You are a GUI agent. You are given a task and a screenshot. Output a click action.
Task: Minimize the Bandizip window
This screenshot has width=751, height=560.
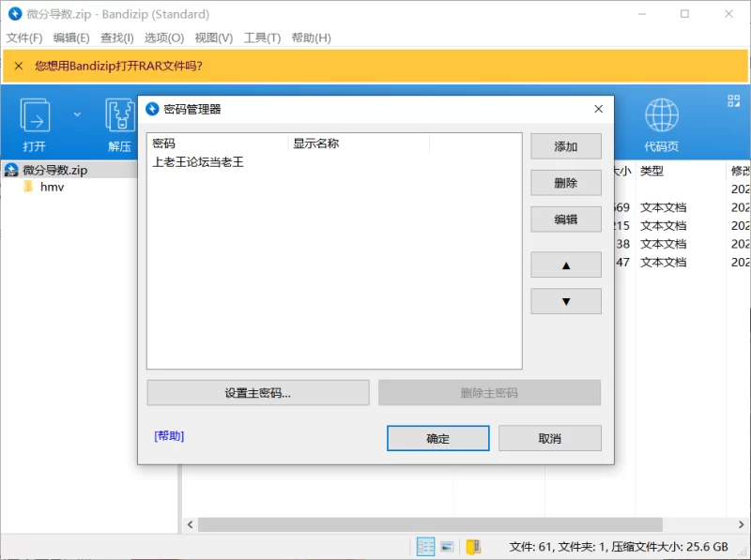[642, 14]
